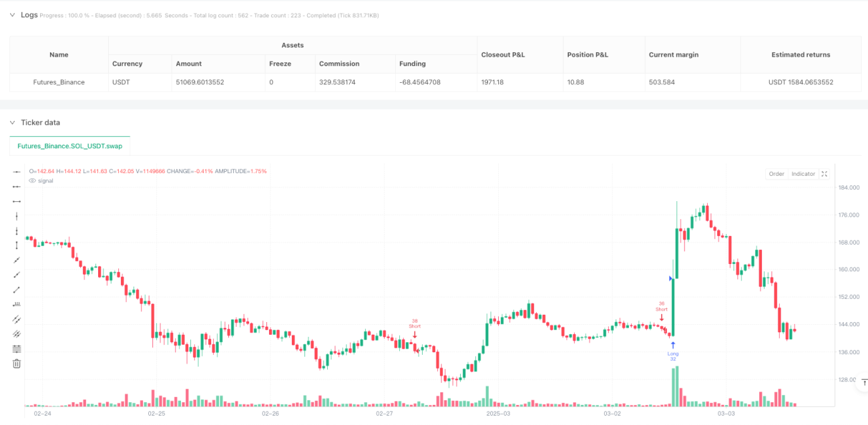Select the Fibonacci retracement lines tool
The image size is (868, 425).
[17, 348]
